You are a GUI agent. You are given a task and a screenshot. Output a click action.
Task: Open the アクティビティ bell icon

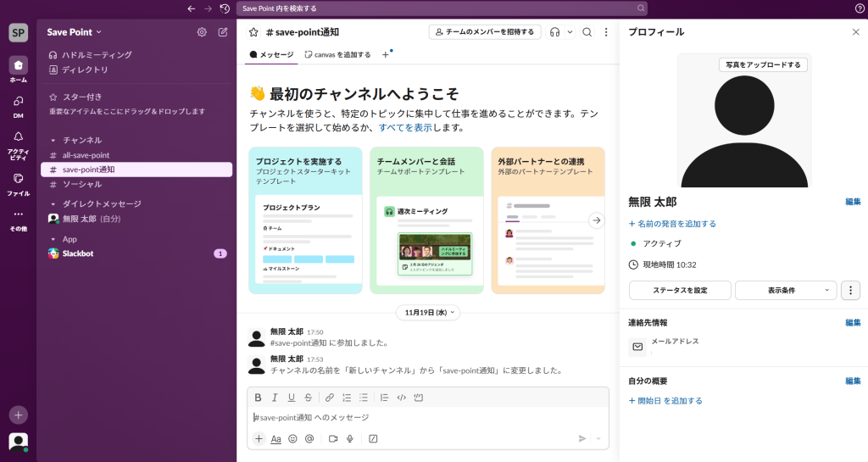[x=18, y=137]
